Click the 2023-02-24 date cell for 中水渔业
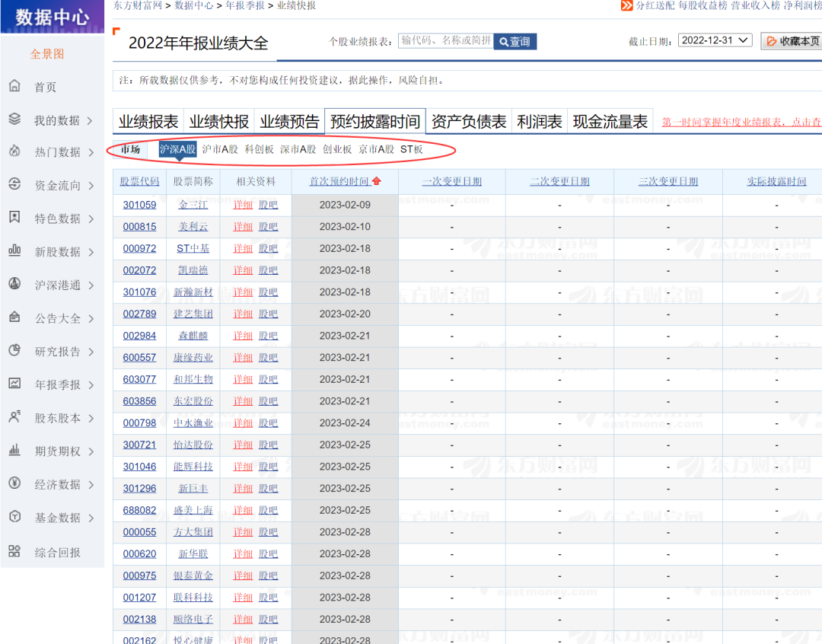This screenshot has height=644, width=822. tap(345, 423)
